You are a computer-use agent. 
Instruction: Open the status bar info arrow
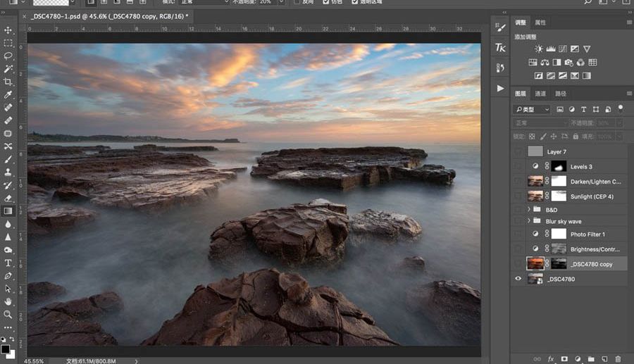136,361
